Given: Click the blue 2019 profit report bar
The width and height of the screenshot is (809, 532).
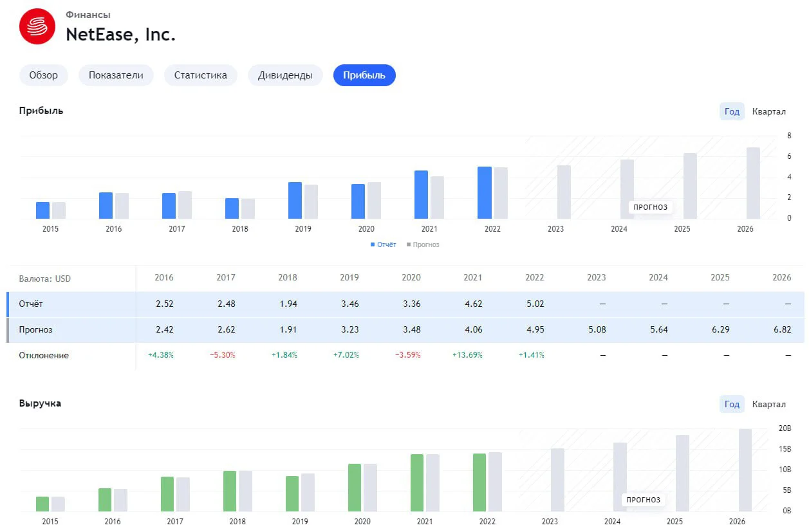Looking at the screenshot, I should 295,201.
